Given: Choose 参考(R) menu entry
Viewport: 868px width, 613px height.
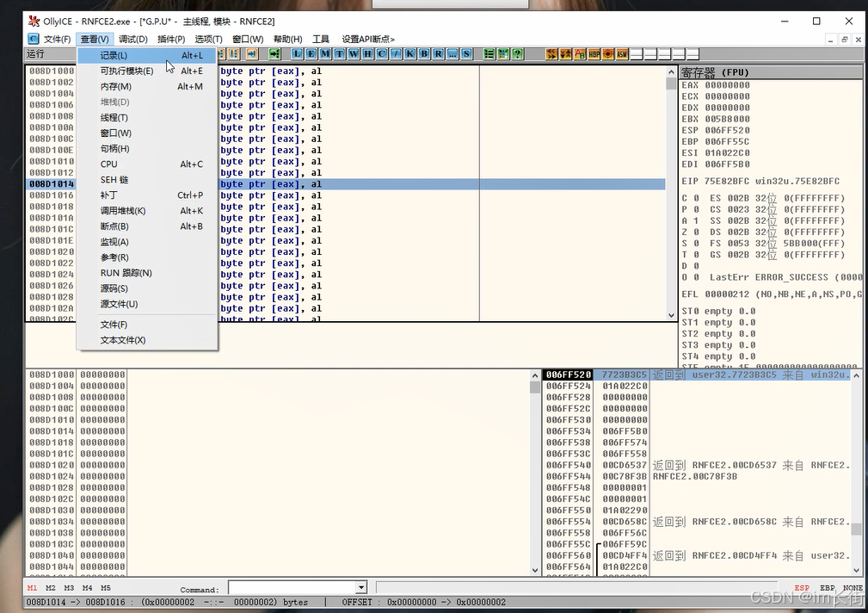Looking at the screenshot, I should 147,257.
